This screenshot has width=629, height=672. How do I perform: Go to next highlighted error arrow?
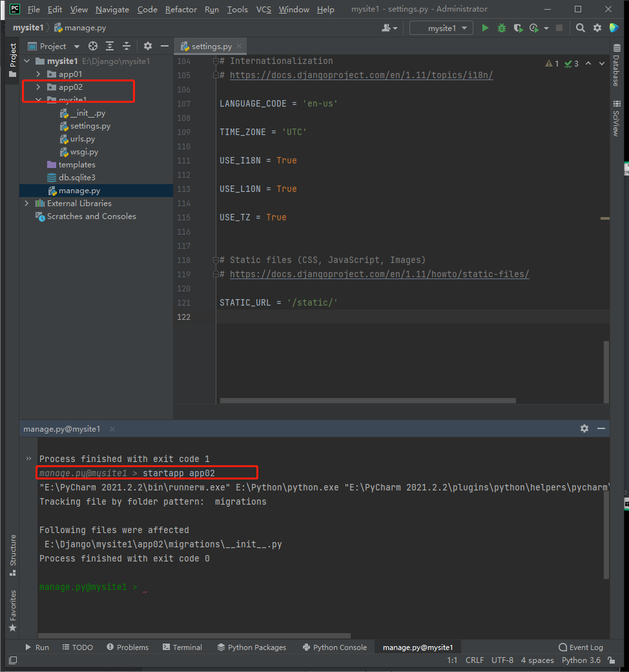tap(602, 63)
